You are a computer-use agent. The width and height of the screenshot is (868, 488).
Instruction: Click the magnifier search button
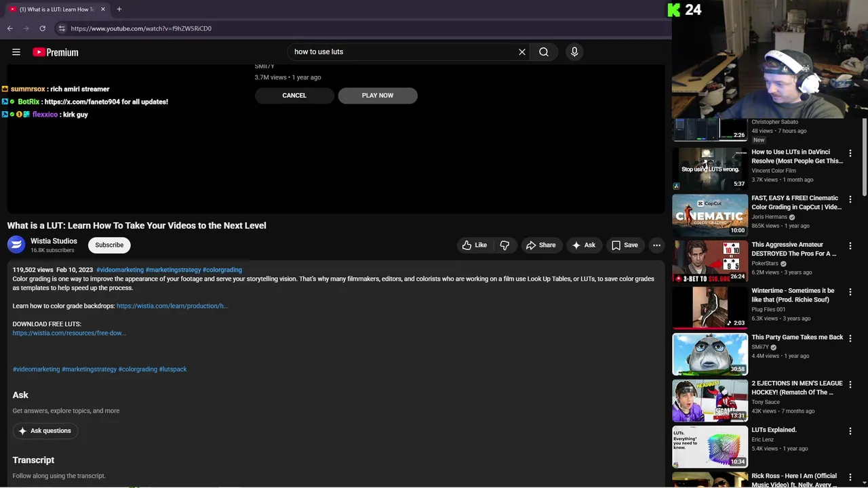click(544, 52)
